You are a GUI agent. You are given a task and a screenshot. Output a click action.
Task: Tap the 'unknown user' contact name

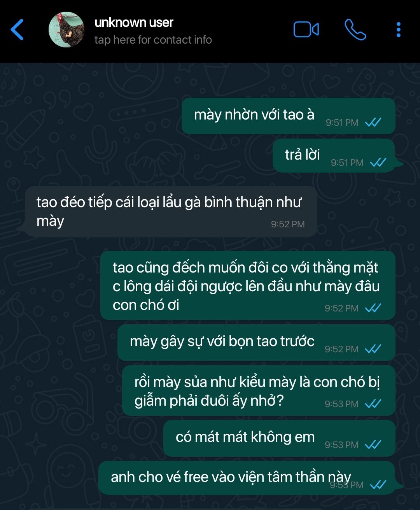134,23
